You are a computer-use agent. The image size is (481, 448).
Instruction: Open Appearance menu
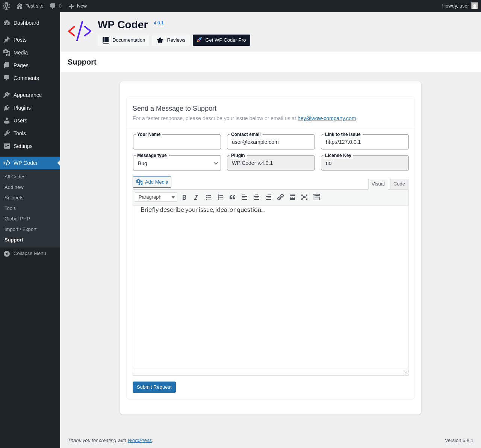30,95
